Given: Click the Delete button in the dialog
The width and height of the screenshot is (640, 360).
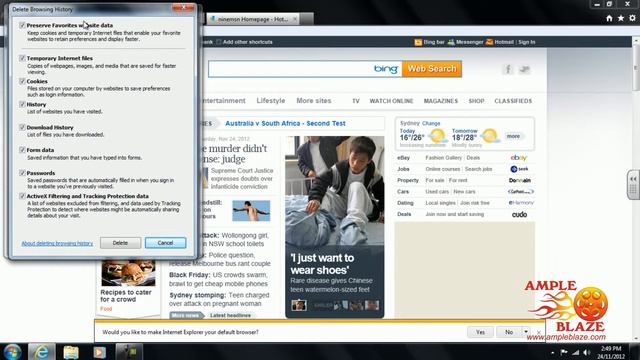Looking at the screenshot, I should [x=120, y=243].
